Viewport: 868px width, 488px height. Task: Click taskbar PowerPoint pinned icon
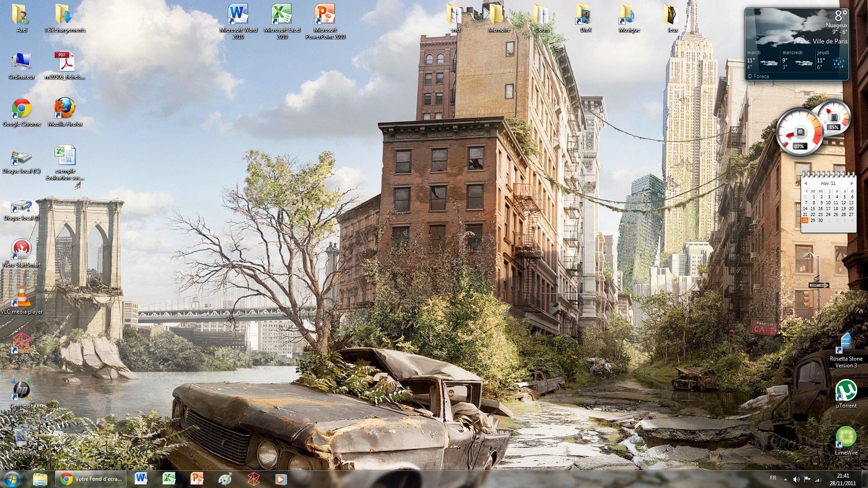[197, 479]
